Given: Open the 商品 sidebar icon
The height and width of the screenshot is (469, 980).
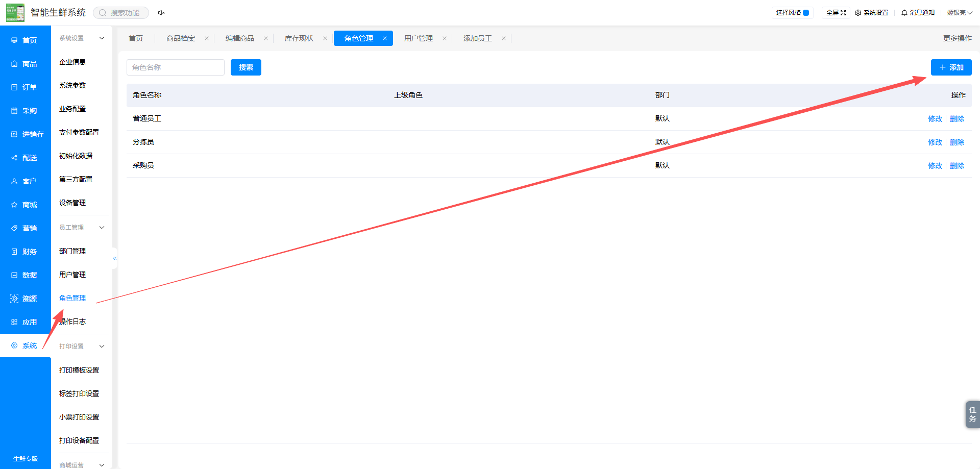Looking at the screenshot, I should tap(14, 64).
